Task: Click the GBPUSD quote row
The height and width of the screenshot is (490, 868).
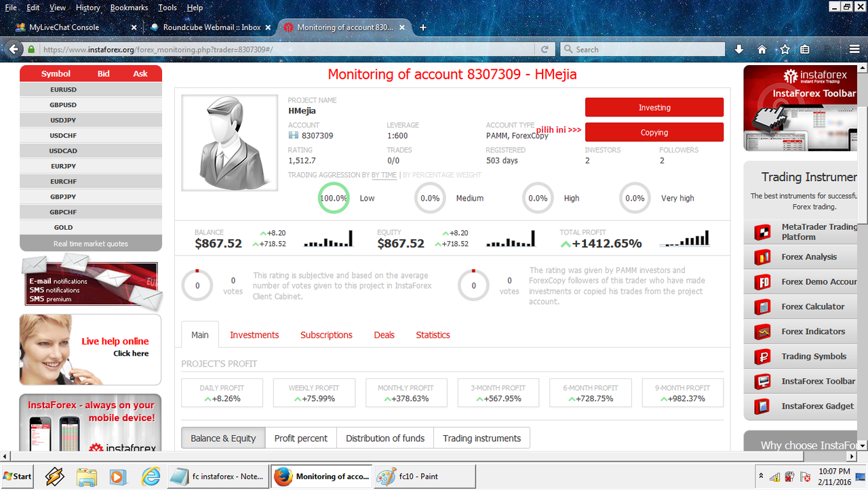Action: coord(91,105)
